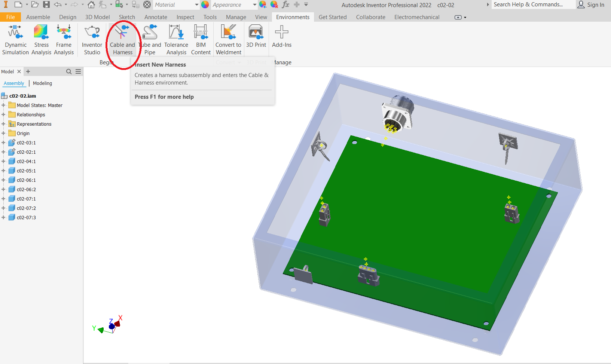Click the color wheel appearance icon

[x=205, y=4]
